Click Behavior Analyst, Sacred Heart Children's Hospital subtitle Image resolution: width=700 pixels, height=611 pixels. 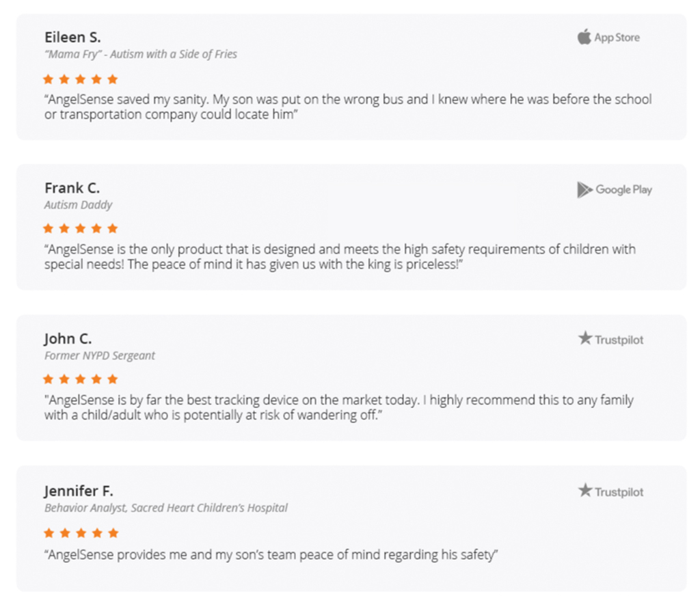pos(166,508)
